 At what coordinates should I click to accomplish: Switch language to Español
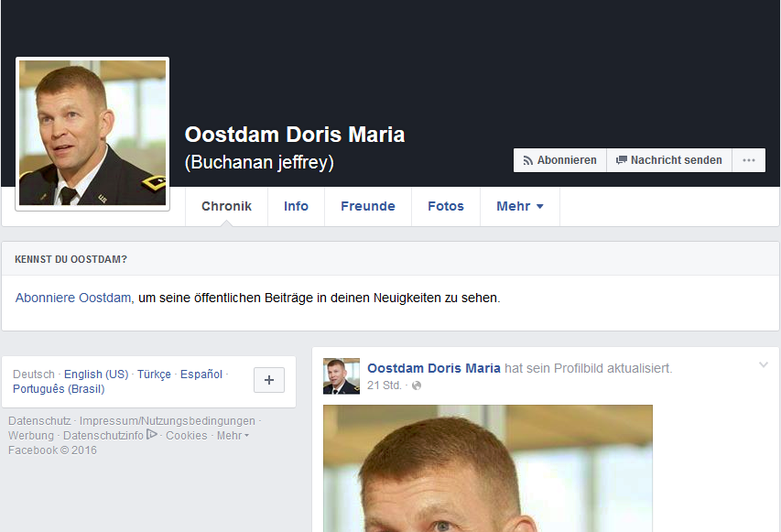point(201,375)
